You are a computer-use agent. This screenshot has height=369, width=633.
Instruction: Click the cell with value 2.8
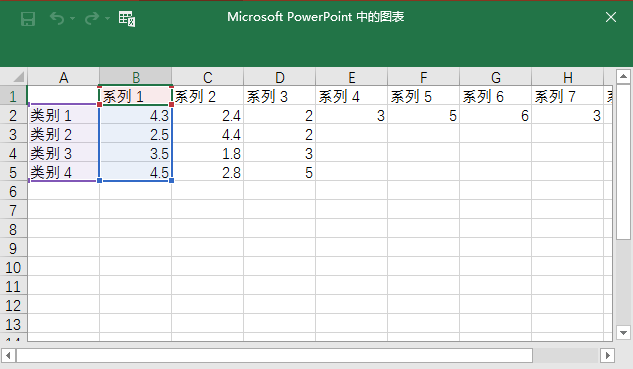coord(208,172)
